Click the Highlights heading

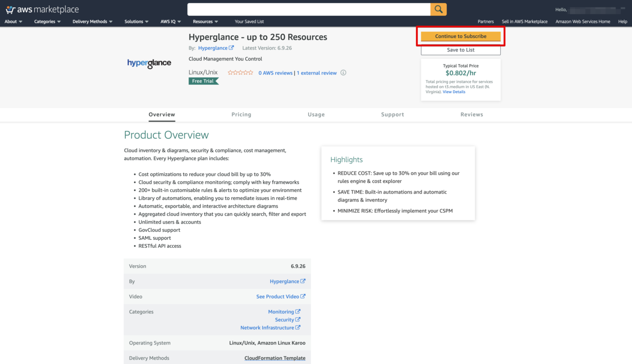pos(347,159)
